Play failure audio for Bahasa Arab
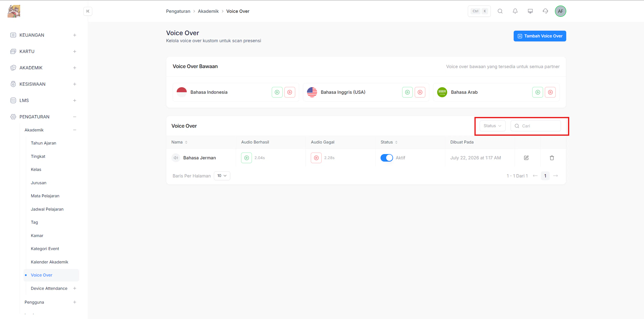This screenshot has height=319, width=644. tap(550, 92)
